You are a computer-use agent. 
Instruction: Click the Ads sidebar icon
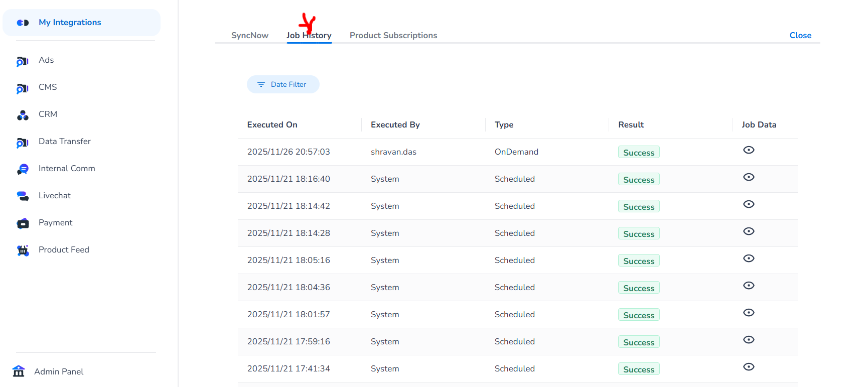click(x=23, y=61)
